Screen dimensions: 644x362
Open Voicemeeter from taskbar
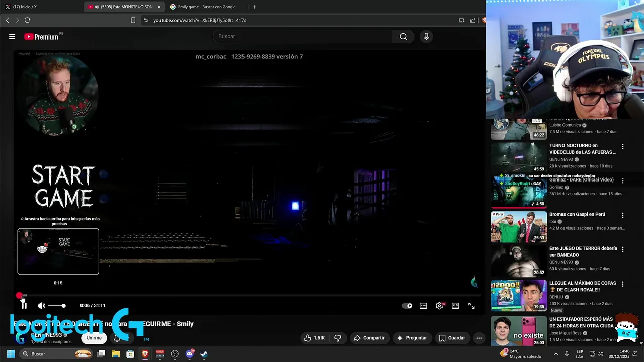pos(160,354)
